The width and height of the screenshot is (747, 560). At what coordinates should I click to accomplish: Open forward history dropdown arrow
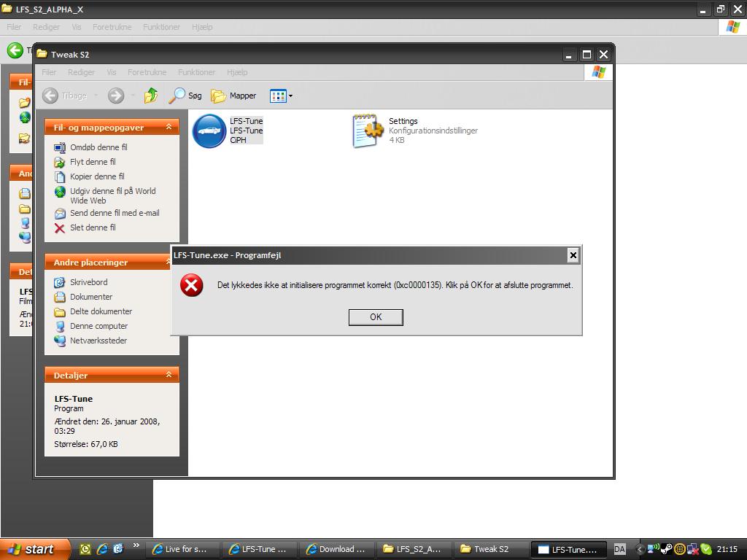(133, 96)
